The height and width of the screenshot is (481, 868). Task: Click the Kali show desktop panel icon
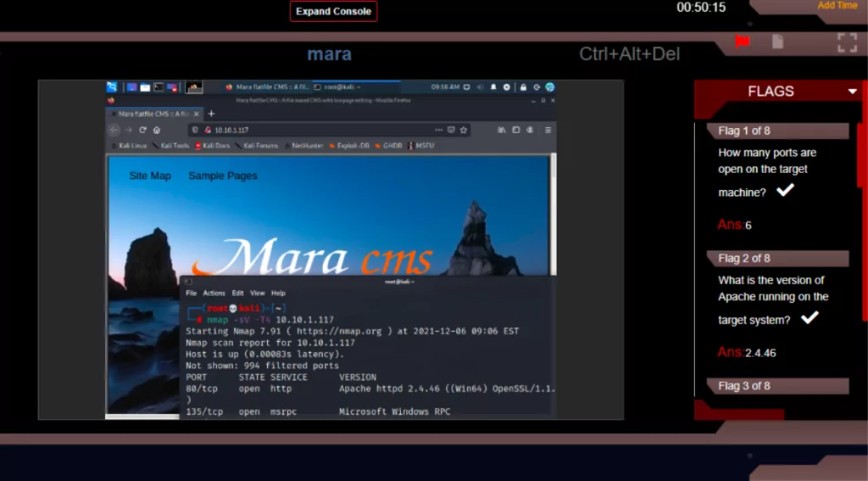pos(131,87)
